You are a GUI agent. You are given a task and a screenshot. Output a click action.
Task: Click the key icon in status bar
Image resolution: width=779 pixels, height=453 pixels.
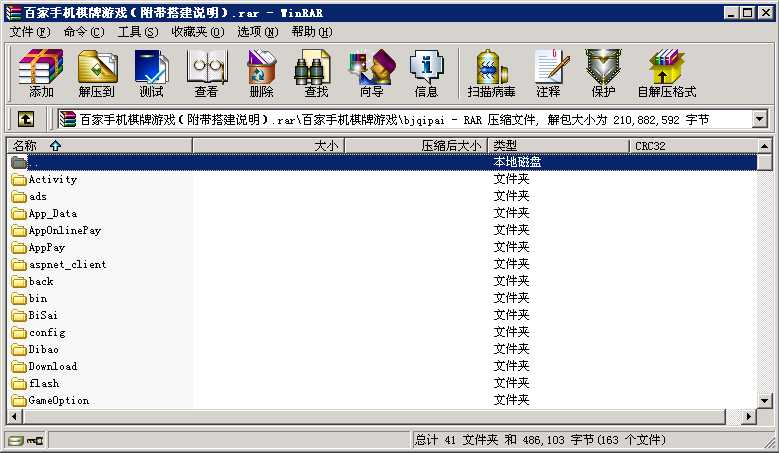coord(35,440)
